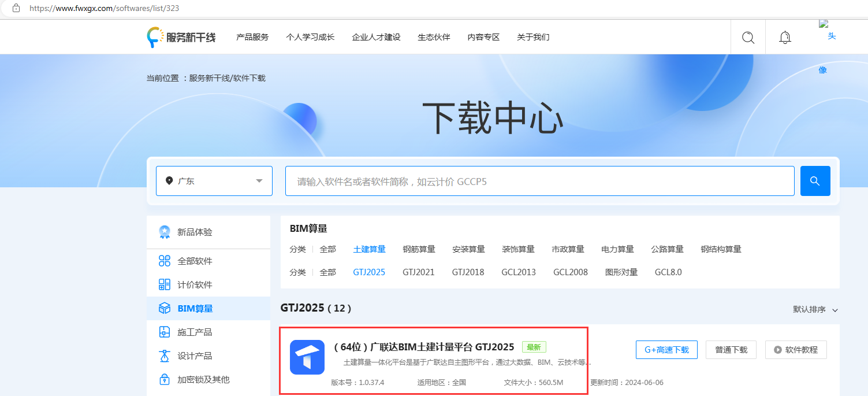Select 钢结构算量 category

pyautogui.click(x=721, y=249)
